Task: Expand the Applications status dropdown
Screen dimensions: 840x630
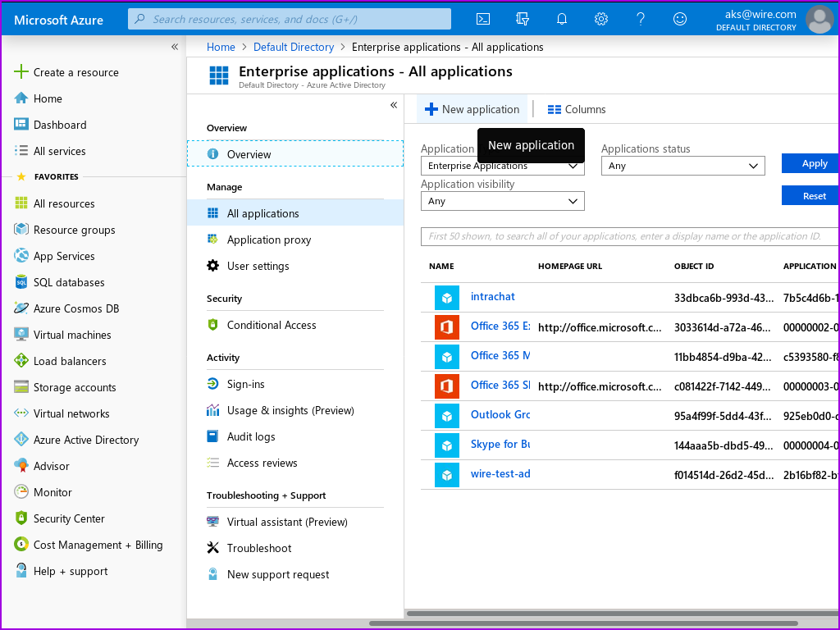Action: pos(683,166)
